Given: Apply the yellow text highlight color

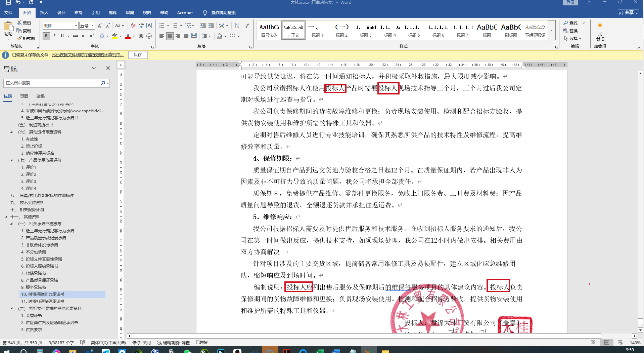Looking at the screenshot, I should [115, 36].
